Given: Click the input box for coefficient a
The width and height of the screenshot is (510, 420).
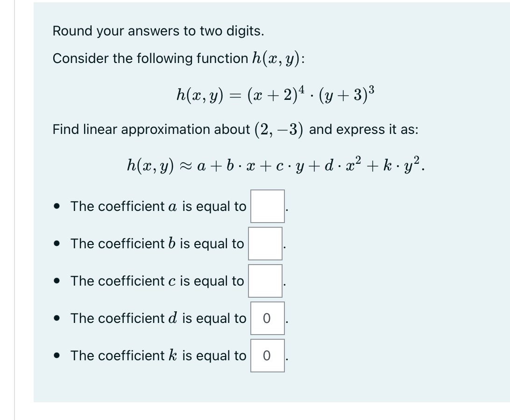Looking at the screenshot, I should 267,206.
